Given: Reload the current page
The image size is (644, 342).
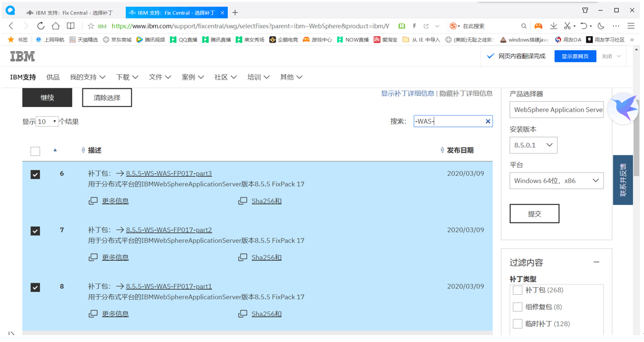Looking at the screenshot, I should 41,26.
